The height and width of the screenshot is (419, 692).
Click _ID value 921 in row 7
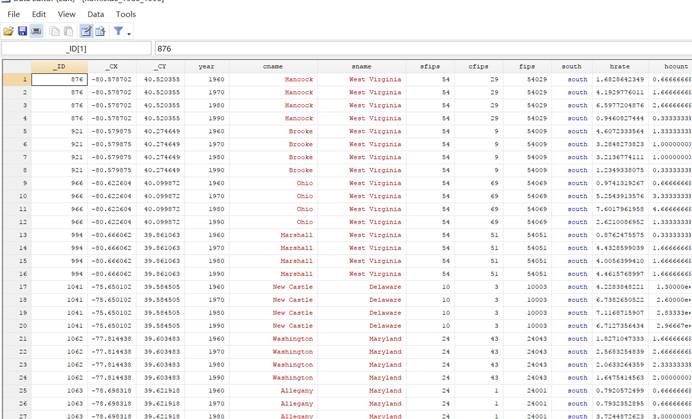tap(78, 157)
